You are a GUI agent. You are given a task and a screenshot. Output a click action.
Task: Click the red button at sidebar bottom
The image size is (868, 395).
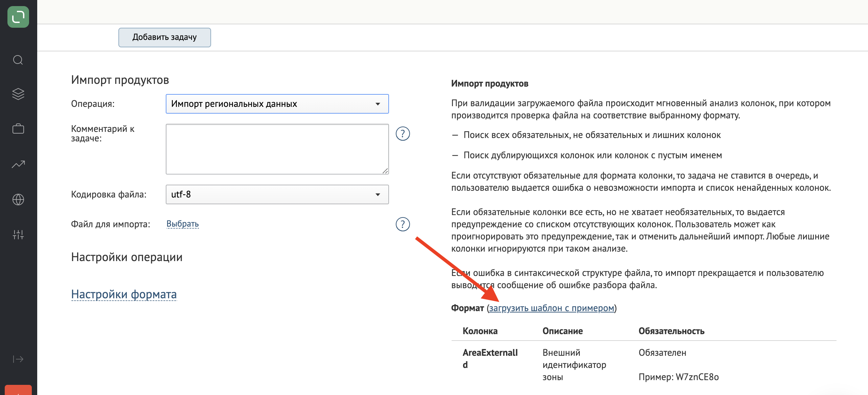point(18,390)
